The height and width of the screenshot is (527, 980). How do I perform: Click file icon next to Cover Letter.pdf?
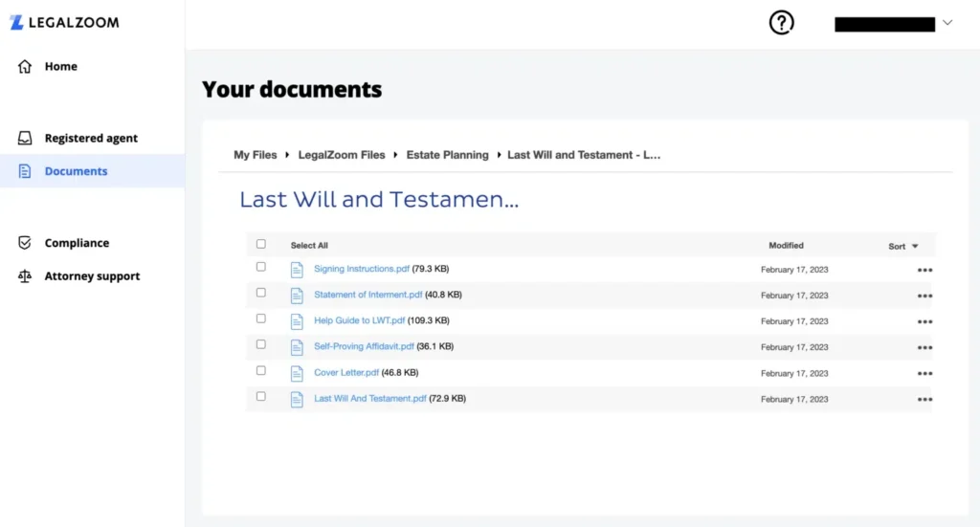click(297, 373)
